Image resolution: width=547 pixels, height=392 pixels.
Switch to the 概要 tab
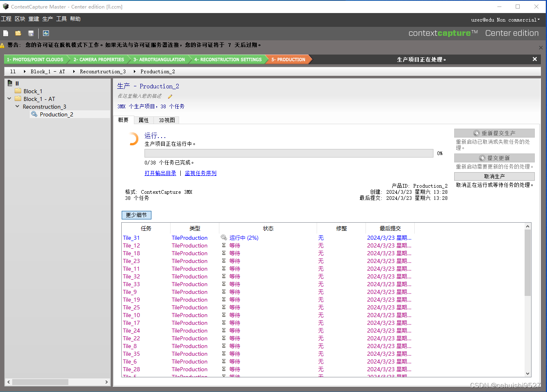[x=123, y=120]
